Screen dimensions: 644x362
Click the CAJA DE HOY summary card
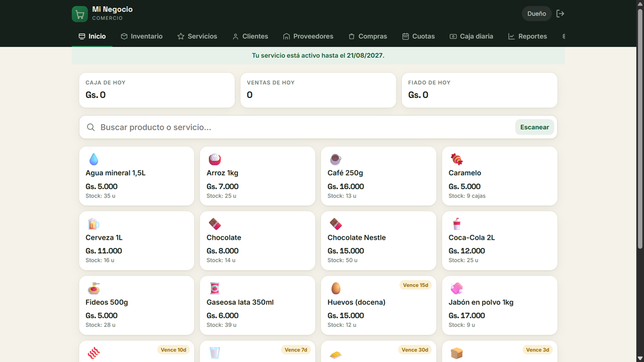click(x=157, y=90)
